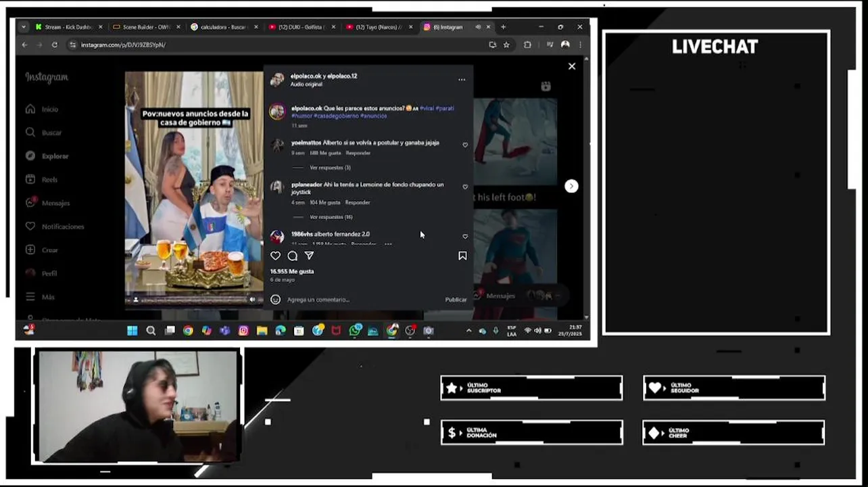Open Reels in Instagram sidebar
Viewport: 868px width, 487px height.
(x=42, y=179)
